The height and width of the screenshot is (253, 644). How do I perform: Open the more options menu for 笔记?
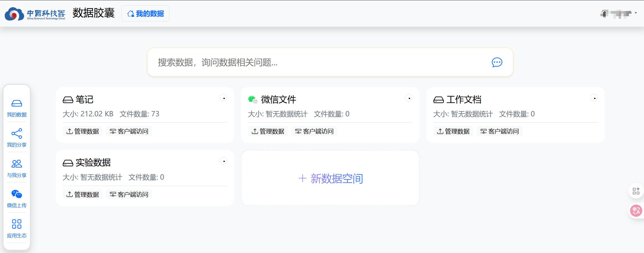coord(223,98)
